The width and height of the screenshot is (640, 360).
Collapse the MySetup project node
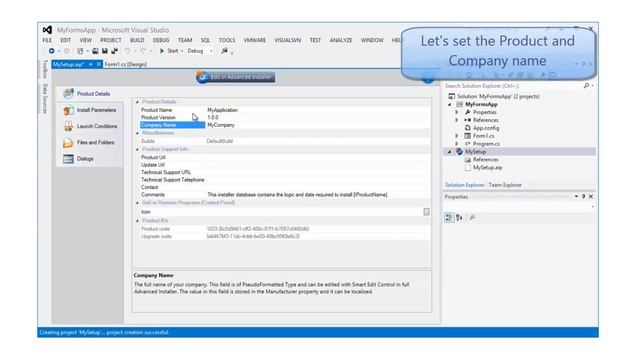[x=450, y=152]
